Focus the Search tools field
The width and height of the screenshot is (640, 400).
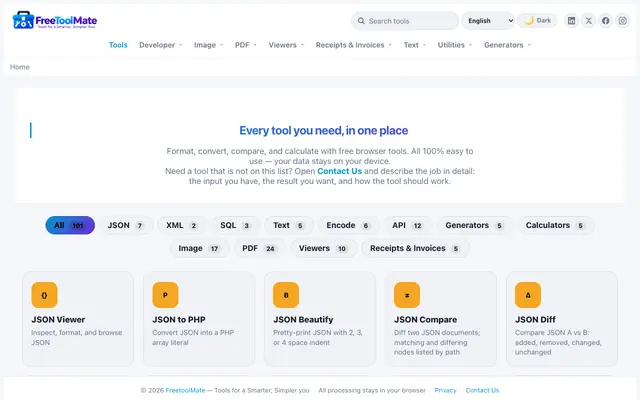(x=405, y=21)
